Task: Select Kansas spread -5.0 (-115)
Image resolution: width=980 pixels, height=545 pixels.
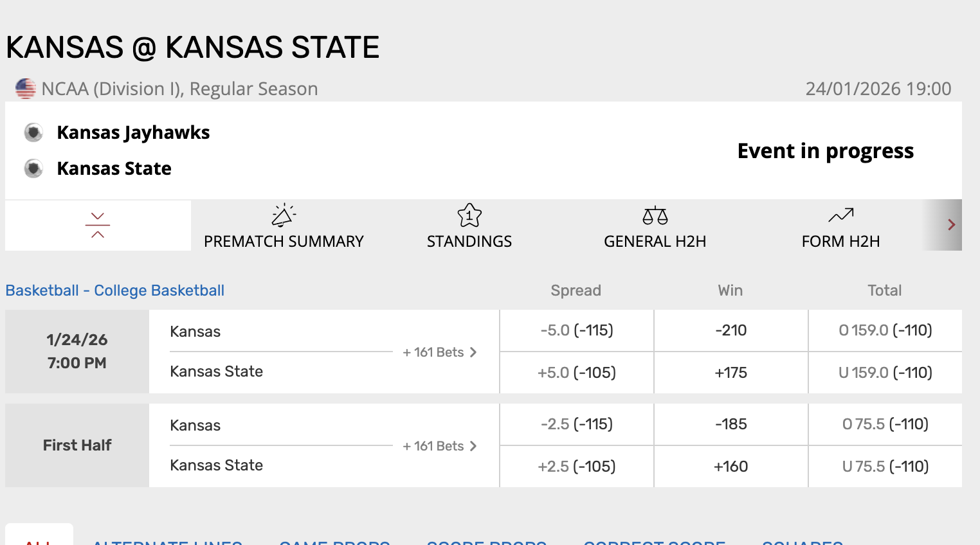Action: (577, 330)
